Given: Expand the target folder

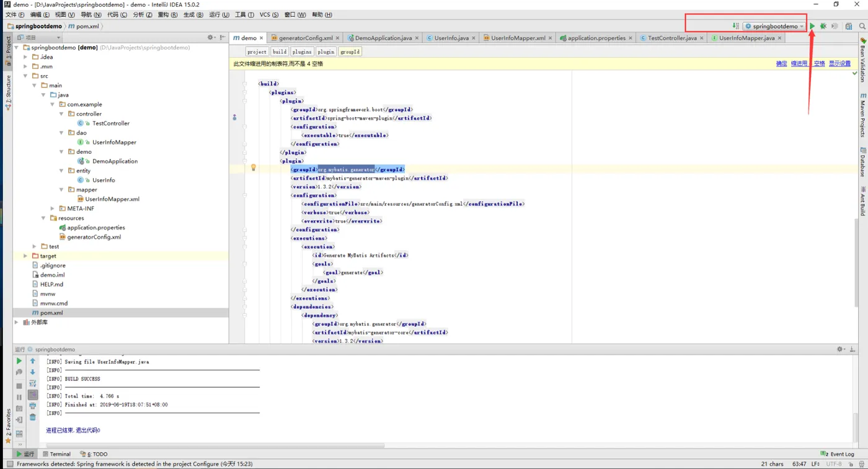Looking at the screenshot, I should pos(25,256).
